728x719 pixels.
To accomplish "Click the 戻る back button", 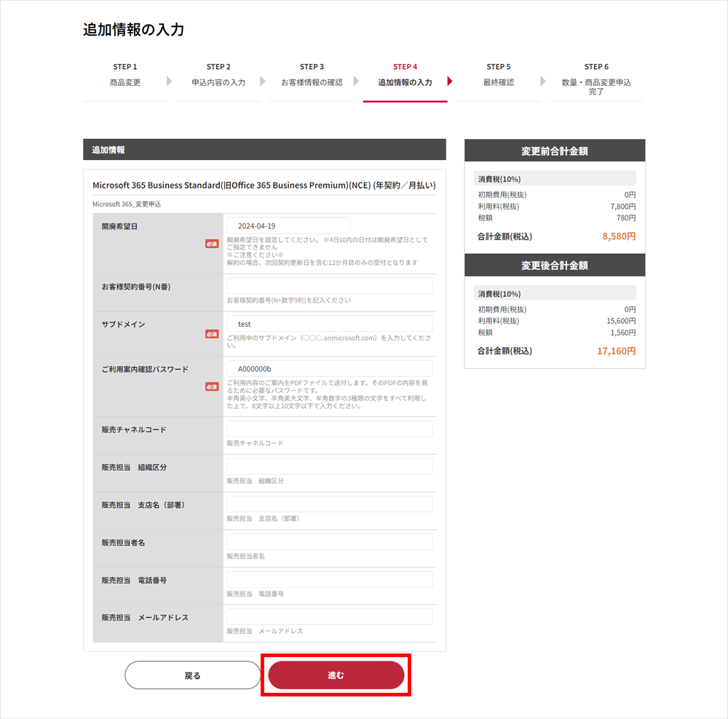I will point(192,675).
